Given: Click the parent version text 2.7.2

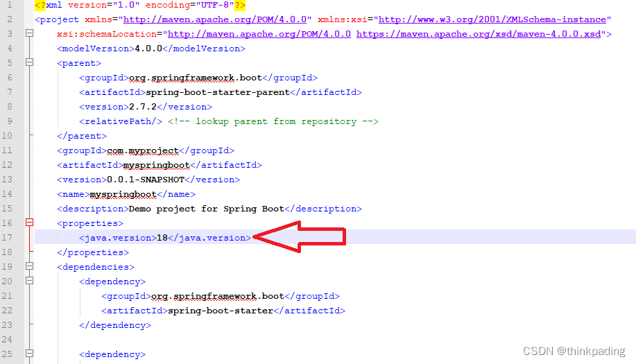Looking at the screenshot, I should coord(142,107).
